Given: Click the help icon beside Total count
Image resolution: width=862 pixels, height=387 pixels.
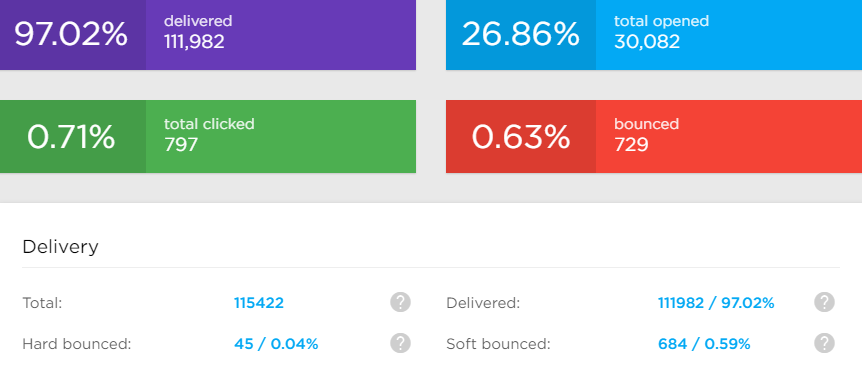Looking at the screenshot, I should [400, 302].
